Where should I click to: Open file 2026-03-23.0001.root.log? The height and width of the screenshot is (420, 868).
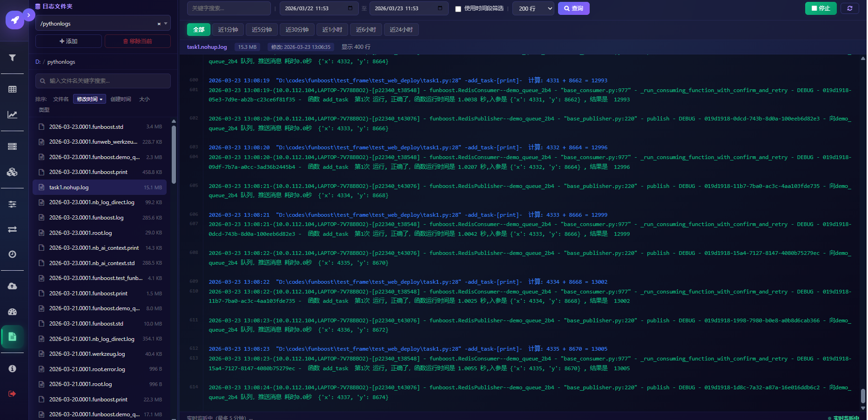100,233
